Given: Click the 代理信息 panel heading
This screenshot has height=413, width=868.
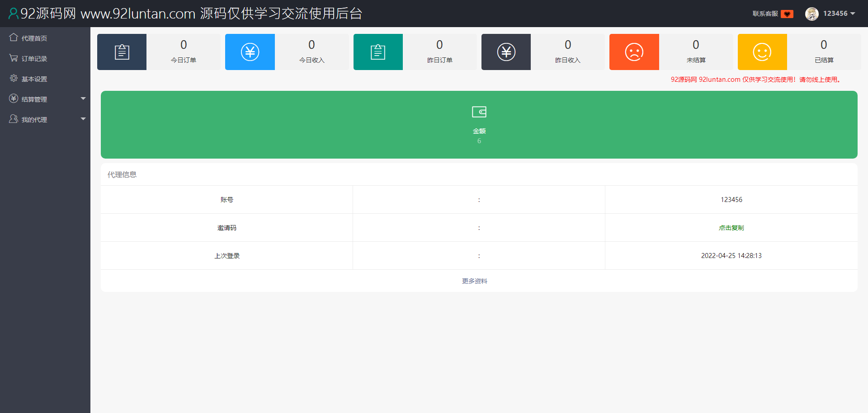Looking at the screenshot, I should [x=122, y=174].
